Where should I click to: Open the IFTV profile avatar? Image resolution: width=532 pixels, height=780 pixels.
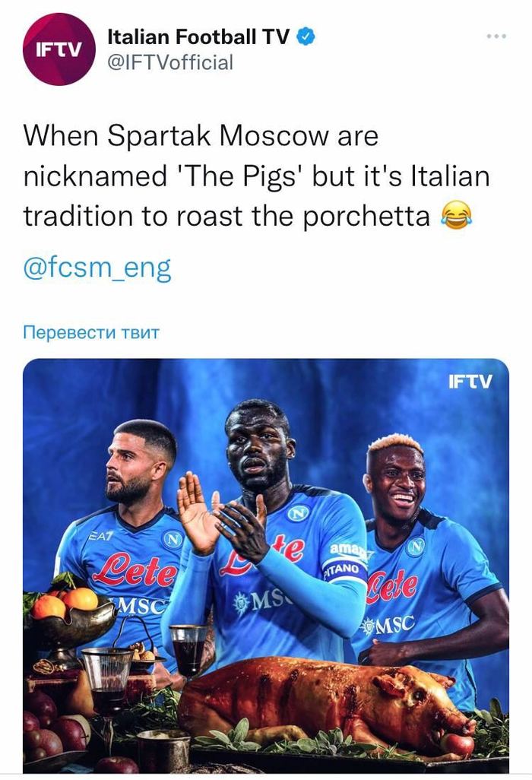point(59,49)
